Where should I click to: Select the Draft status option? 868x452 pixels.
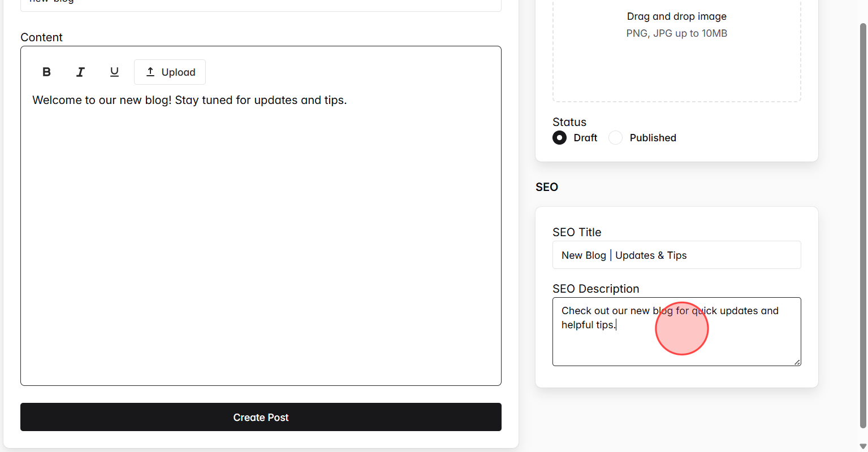coord(559,137)
